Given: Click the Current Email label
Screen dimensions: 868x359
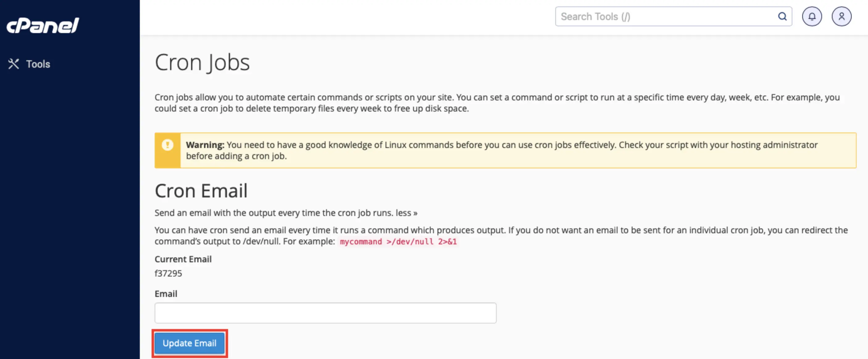Looking at the screenshot, I should click(x=183, y=259).
